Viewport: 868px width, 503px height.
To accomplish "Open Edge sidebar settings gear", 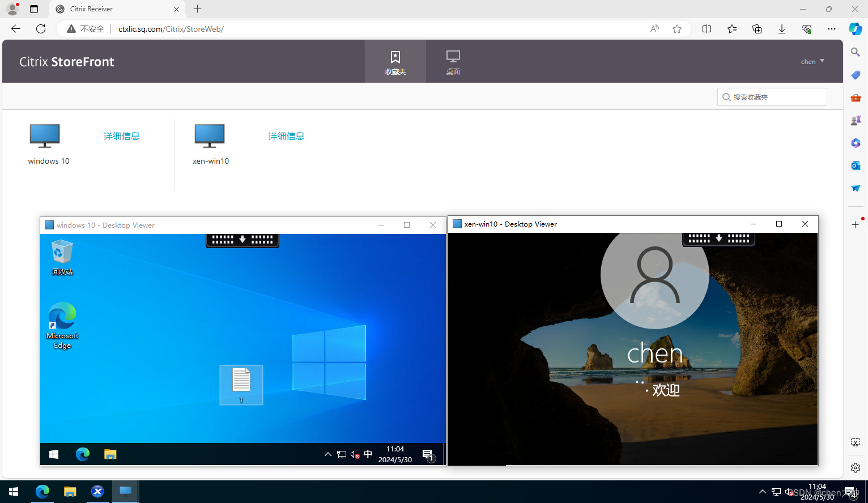I will point(856,468).
